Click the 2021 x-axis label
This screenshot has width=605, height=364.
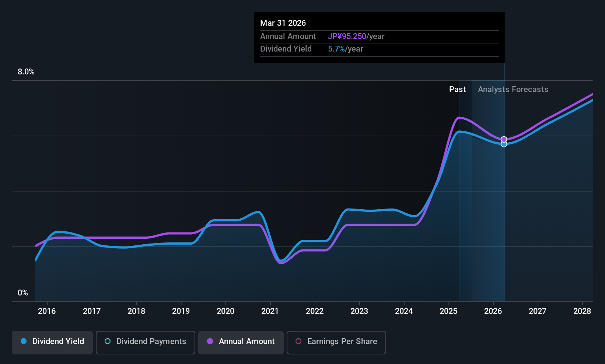270,311
